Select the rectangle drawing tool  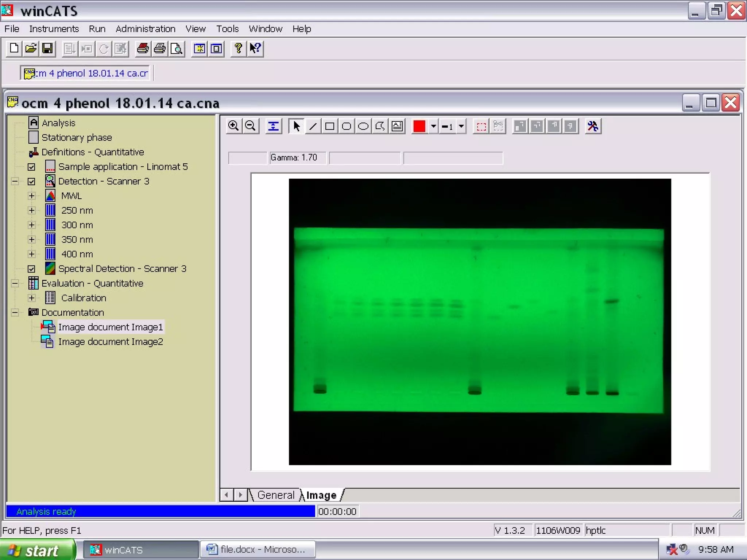coord(330,126)
